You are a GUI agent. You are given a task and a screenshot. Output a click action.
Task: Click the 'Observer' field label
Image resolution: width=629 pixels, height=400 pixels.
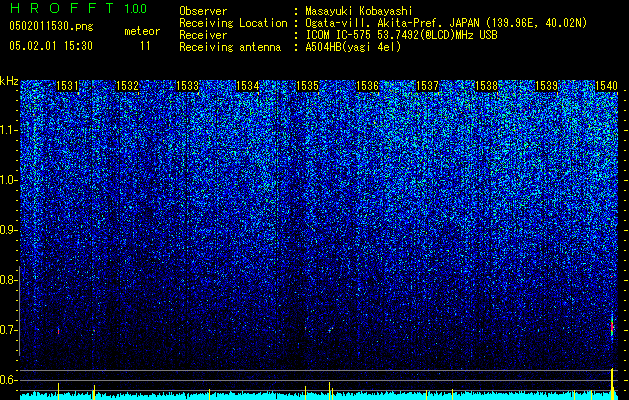point(203,11)
